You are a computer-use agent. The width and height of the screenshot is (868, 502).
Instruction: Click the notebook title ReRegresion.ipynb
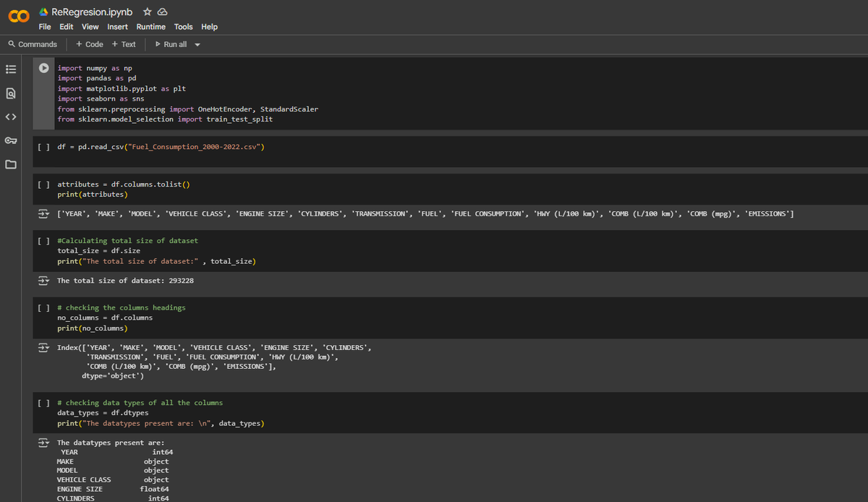(x=92, y=12)
